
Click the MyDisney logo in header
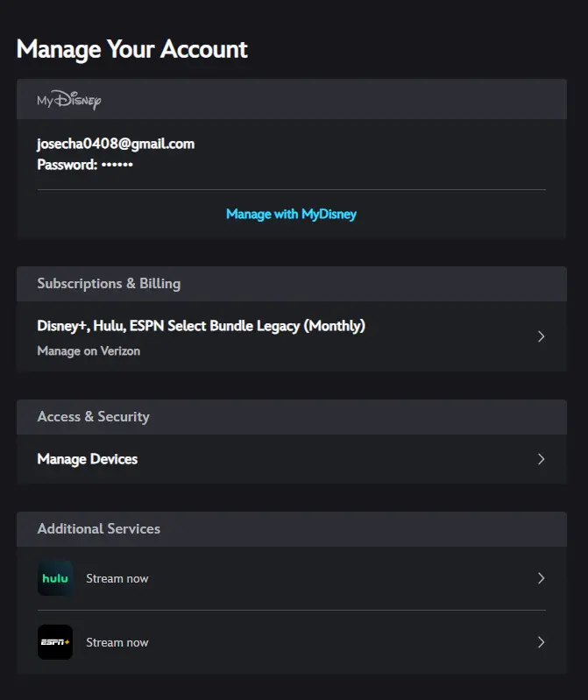pyautogui.click(x=68, y=100)
